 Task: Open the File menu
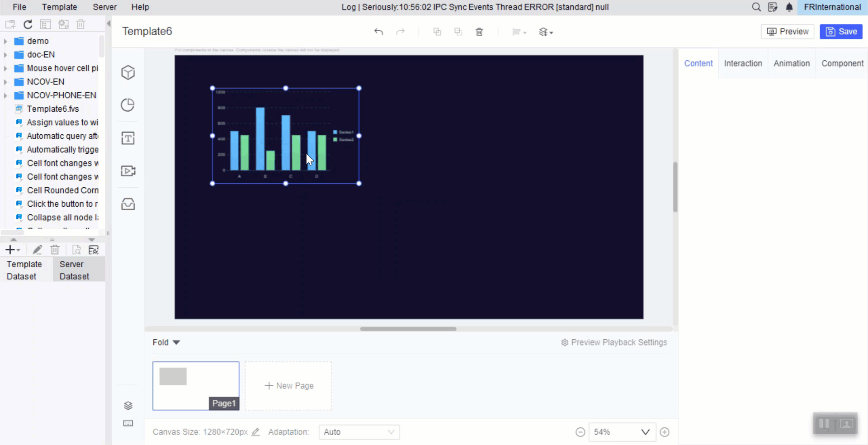pyautogui.click(x=19, y=7)
